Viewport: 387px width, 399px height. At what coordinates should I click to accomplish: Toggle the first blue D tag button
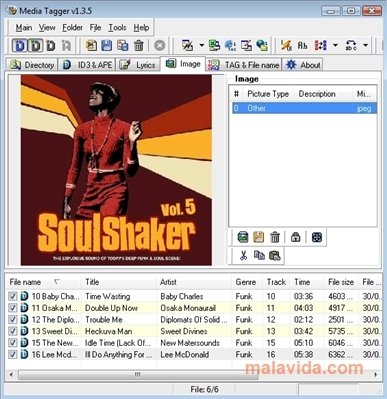pyautogui.click(x=20, y=45)
